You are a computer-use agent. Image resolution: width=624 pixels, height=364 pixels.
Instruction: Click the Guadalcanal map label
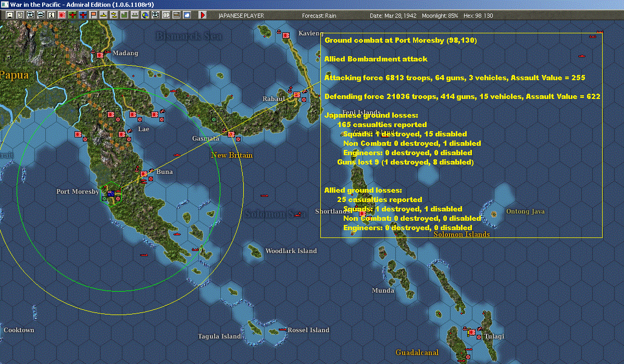pyautogui.click(x=417, y=353)
